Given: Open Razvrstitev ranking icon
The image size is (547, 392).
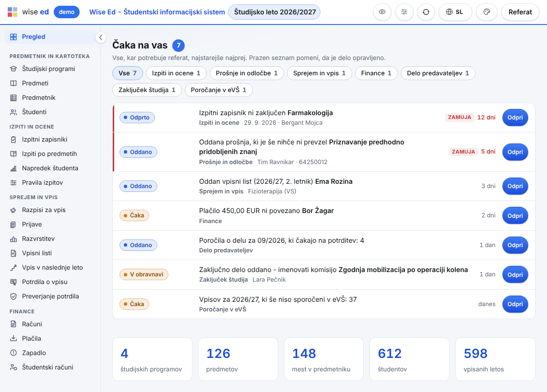Looking at the screenshot, I should tap(13, 238).
